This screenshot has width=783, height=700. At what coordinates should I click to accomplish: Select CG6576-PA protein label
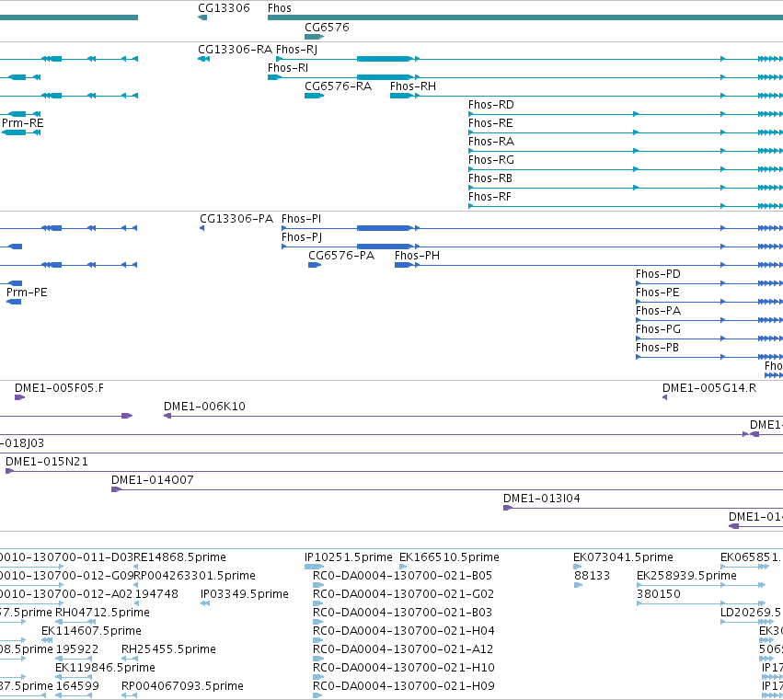coord(341,256)
